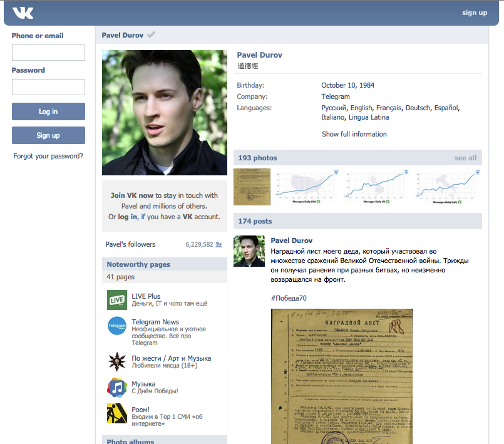Open the Telegram News page title
The width and height of the screenshot is (504, 444).
155,322
